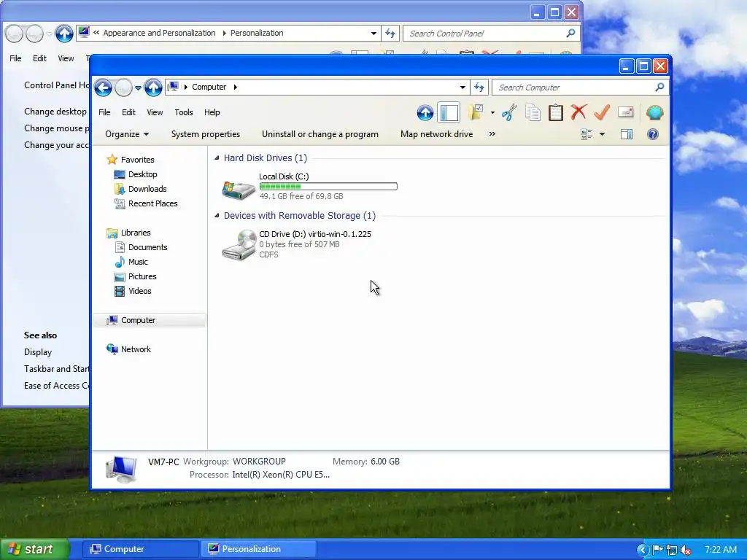The height and width of the screenshot is (560, 747).
Task: Click the Back button in Computer window
Action: (x=103, y=87)
